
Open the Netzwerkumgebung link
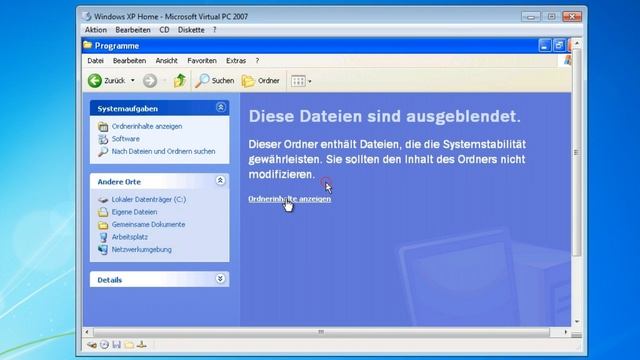coord(142,249)
